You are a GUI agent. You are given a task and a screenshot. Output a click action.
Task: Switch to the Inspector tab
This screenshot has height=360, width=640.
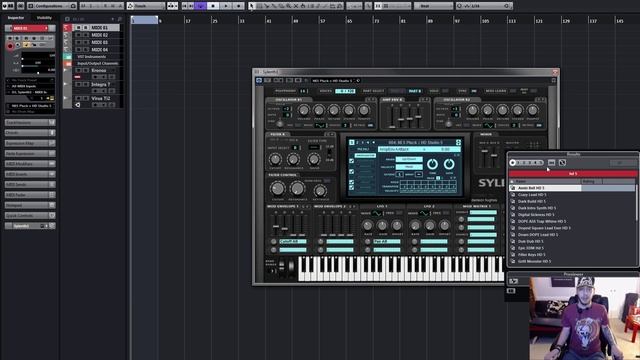(x=16, y=18)
